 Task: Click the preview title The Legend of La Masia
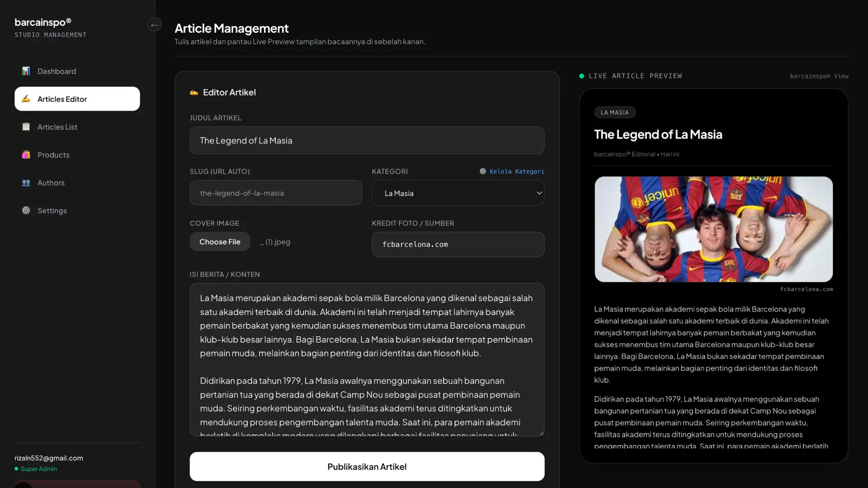658,134
